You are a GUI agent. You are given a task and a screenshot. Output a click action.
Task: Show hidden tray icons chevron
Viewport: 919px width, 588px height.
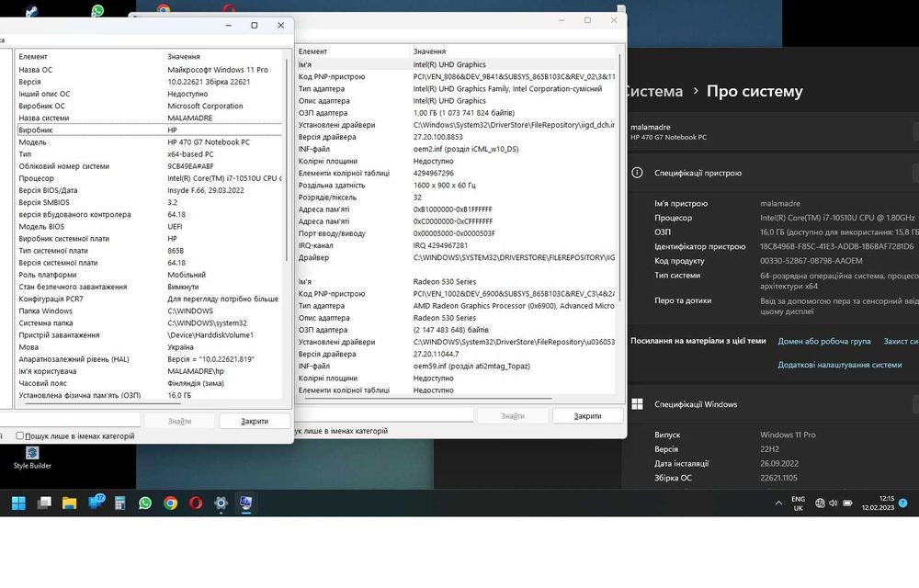[778, 503]
